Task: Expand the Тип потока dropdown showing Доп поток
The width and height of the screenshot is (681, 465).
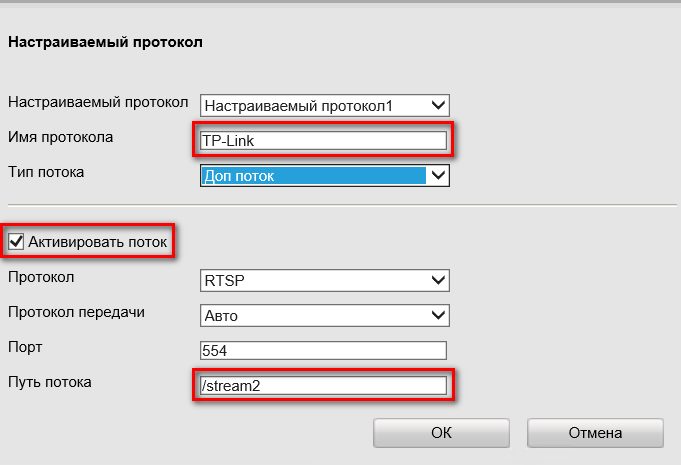Action: point(324,176)
